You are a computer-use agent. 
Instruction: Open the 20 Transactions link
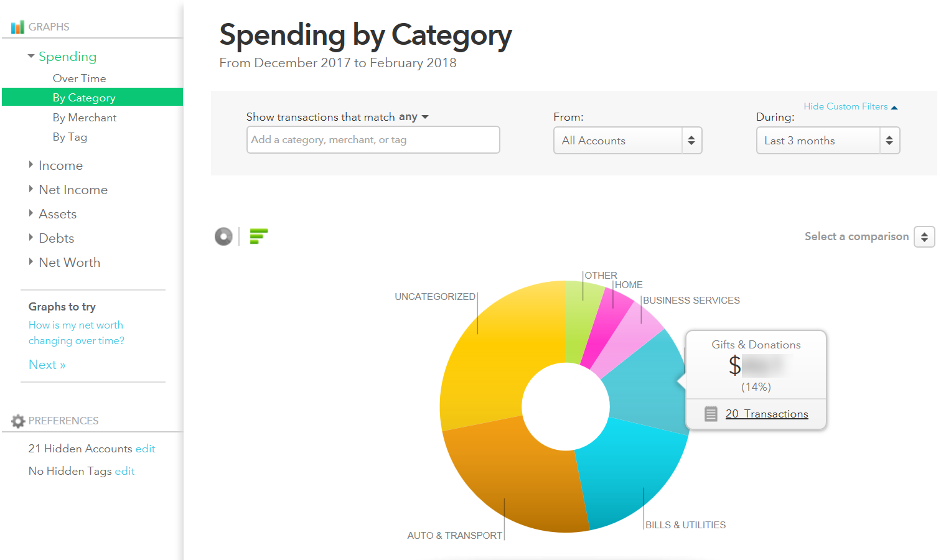point(767,414)
